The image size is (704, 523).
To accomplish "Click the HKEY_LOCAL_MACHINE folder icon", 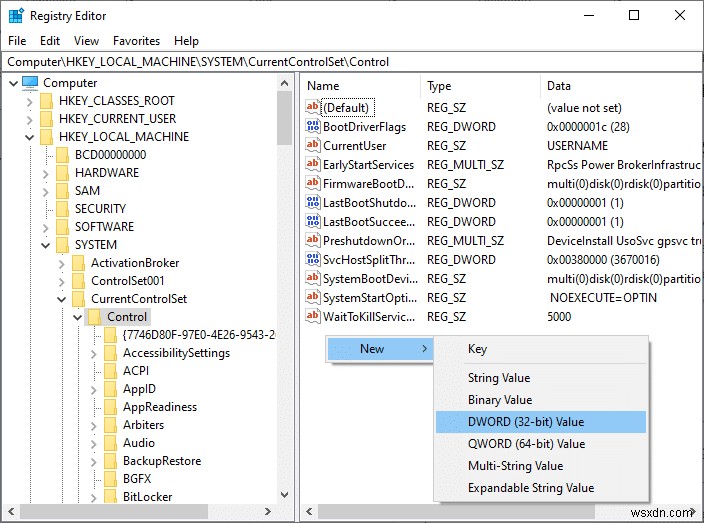I will point(46,136).
